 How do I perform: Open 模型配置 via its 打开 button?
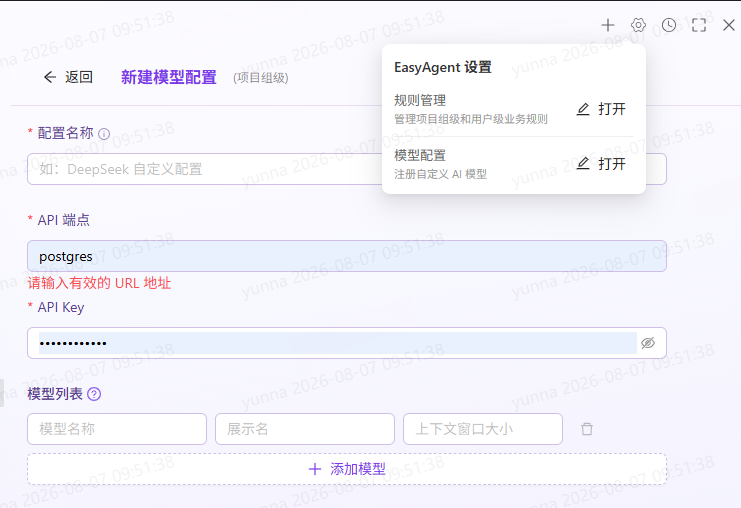(601, 164)
